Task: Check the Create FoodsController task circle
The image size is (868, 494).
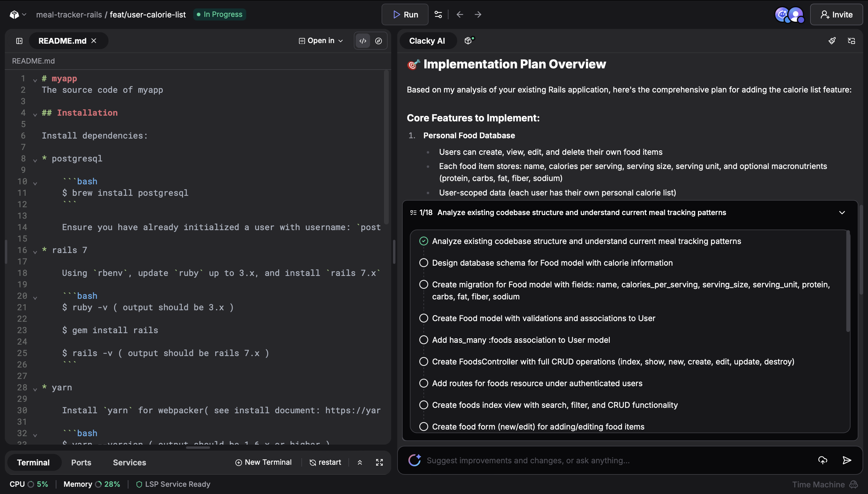Action: (x=424, y=362)
